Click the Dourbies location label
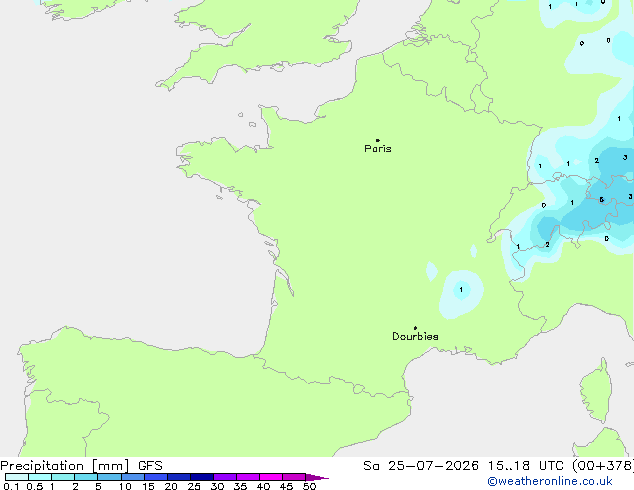634x490 pixels. [415, 336]
